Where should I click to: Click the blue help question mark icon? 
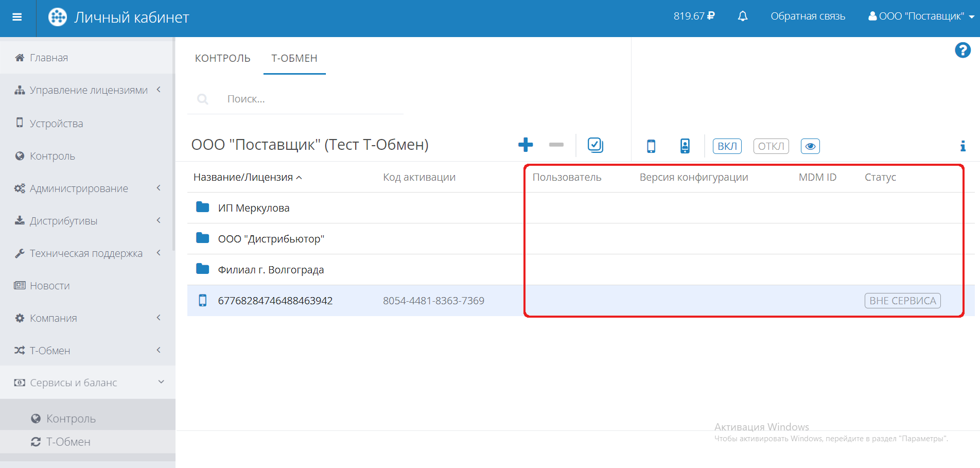point(962,50)
